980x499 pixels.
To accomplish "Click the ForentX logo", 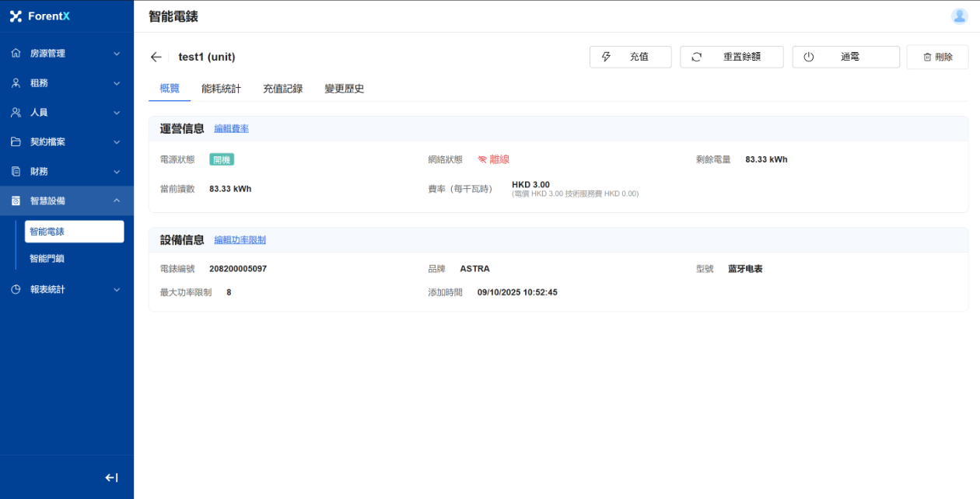I will tap(40, 16).
